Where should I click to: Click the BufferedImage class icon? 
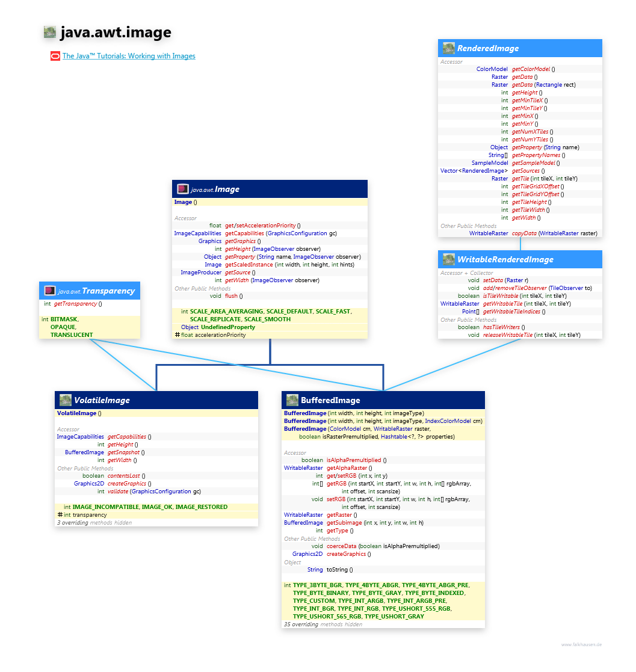292,400
